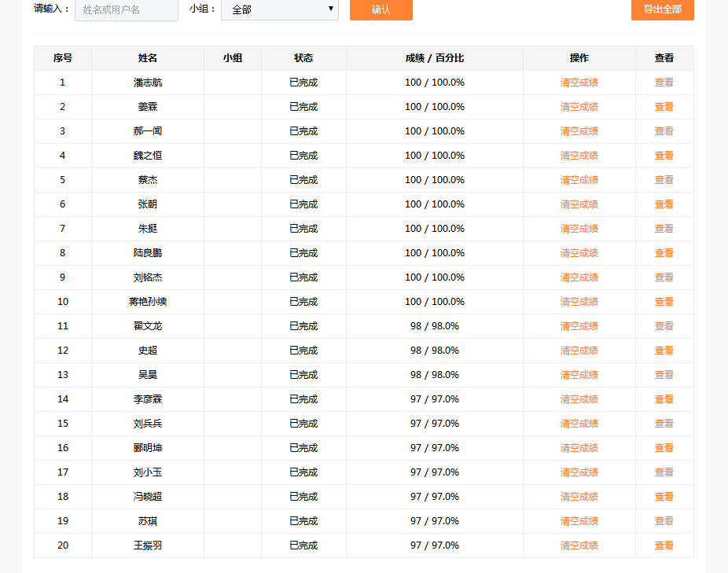Open 查看 link for 史超
The width and height of the screenshot is (728, 573).
click(664, 351)
